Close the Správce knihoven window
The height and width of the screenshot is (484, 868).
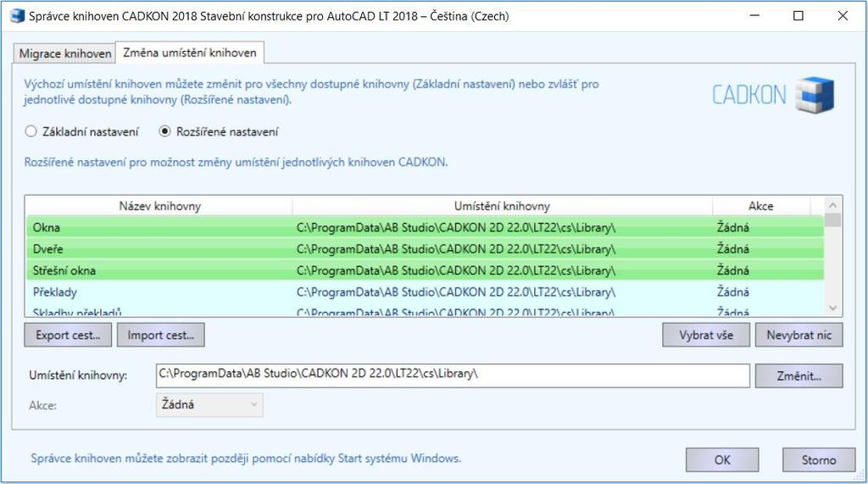point(843,15)
